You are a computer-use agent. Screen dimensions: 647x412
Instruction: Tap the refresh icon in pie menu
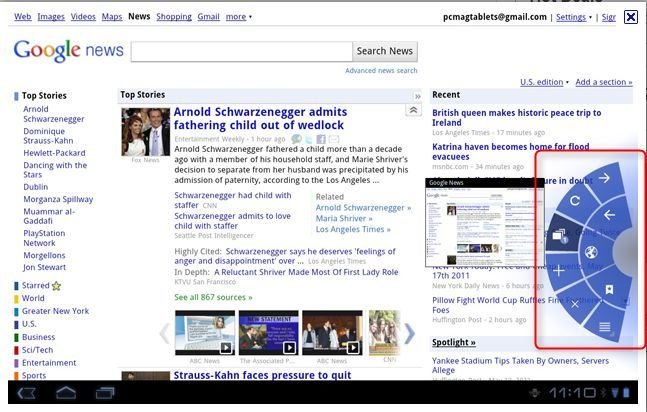click(575, 201)
